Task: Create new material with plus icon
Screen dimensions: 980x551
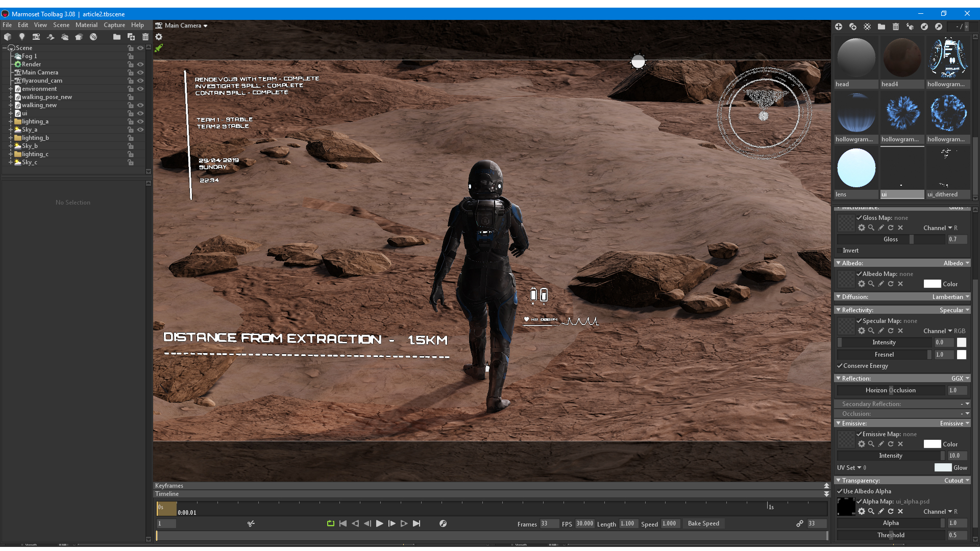Action: click(x=839, y=27)
